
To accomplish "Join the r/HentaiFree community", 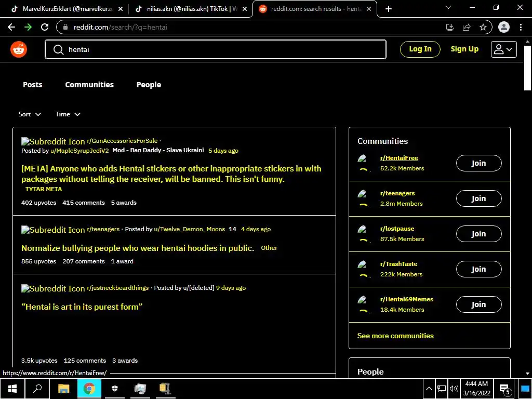I will click(x=478, y=163).
